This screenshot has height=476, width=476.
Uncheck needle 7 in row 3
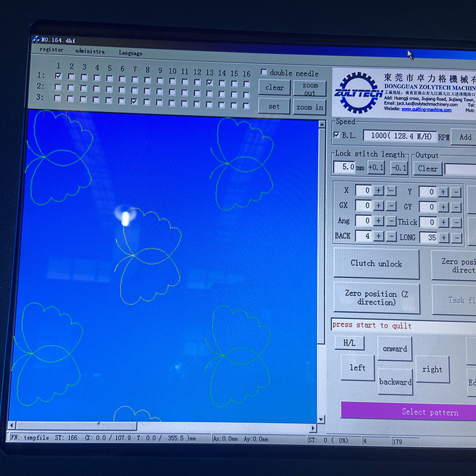click(134, 101)
